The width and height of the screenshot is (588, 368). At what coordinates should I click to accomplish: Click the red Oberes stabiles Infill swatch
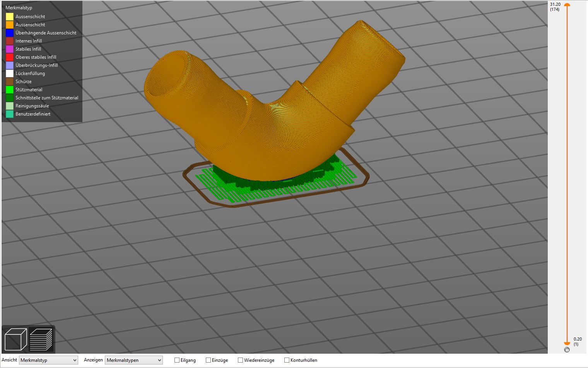[x=10, y=57]
